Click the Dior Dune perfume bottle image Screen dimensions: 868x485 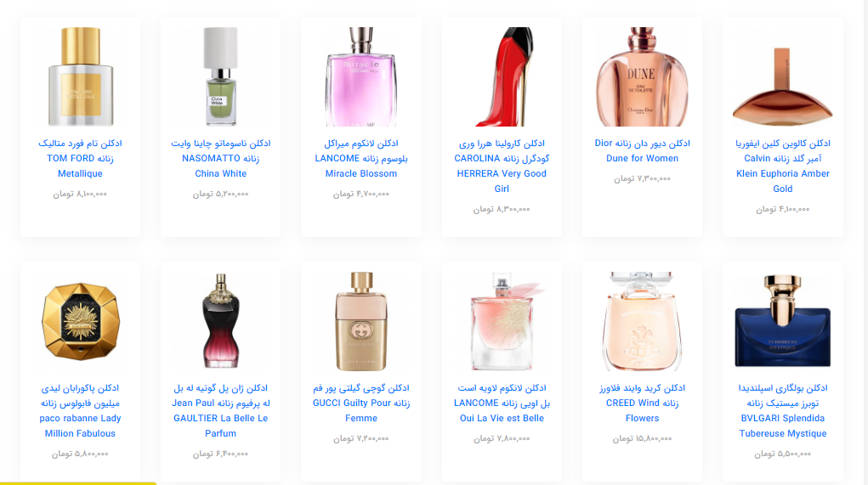[642, 77]
